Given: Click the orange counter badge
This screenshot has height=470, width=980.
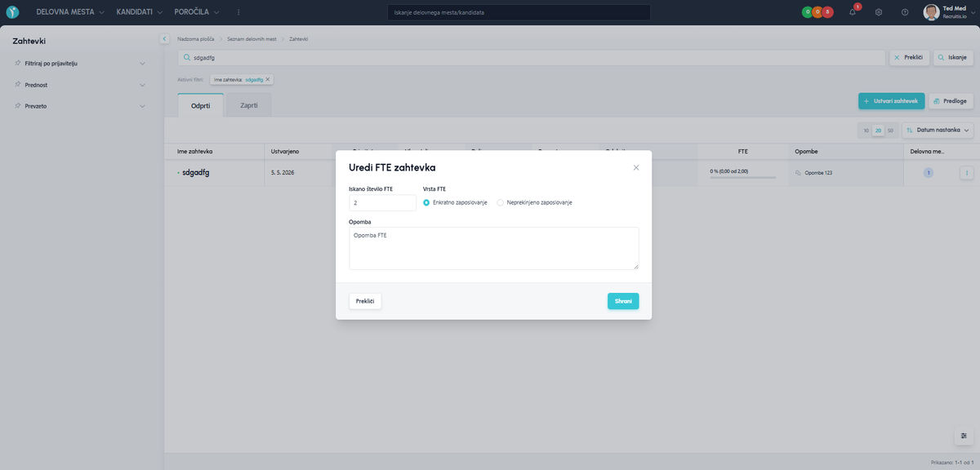Looking at the screenshot, I should 817,12.
